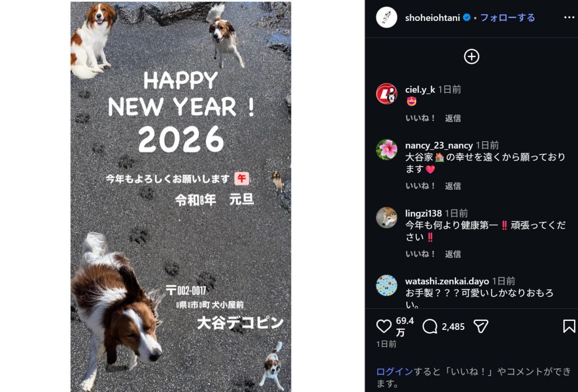Screen dimensions: 578x392
Task: Click the blue verified badge next to shoheiohtani
Action: click(467, 18)
